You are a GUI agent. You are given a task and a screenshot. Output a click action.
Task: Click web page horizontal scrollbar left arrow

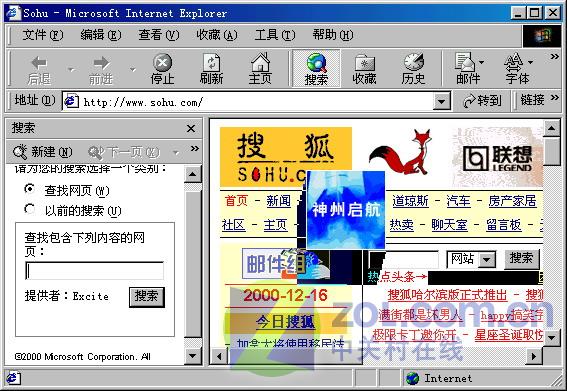(219, 356)
